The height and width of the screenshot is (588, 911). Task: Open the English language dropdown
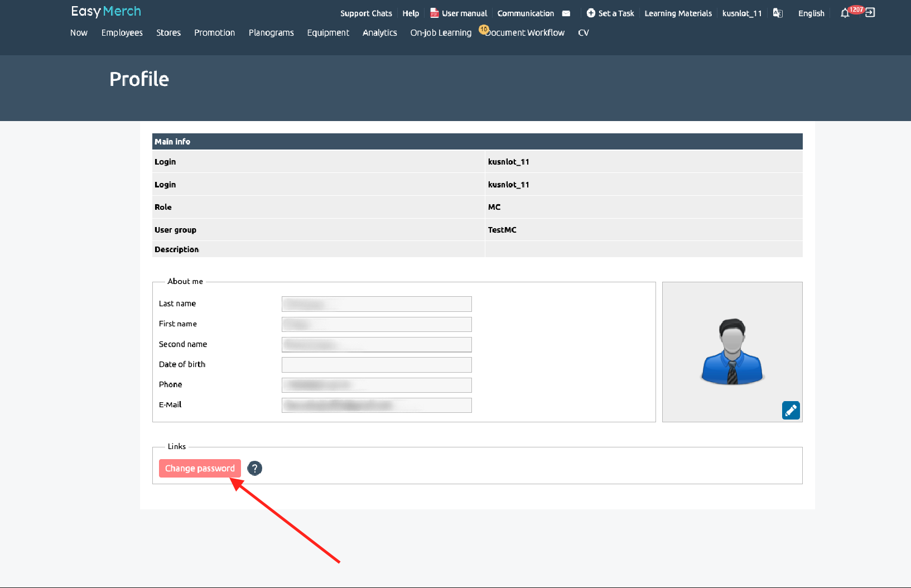click(811, 13)
